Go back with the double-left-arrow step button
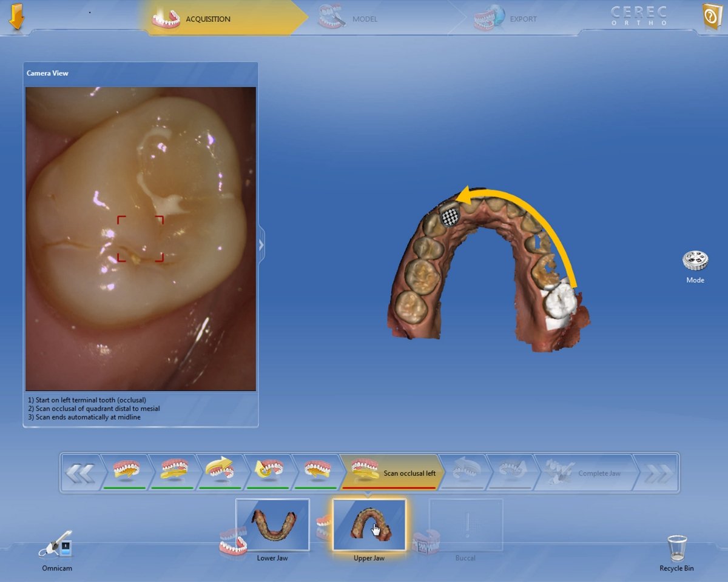Image resolution: width=728 pixels, height=582 pixels. pos(80,473)
